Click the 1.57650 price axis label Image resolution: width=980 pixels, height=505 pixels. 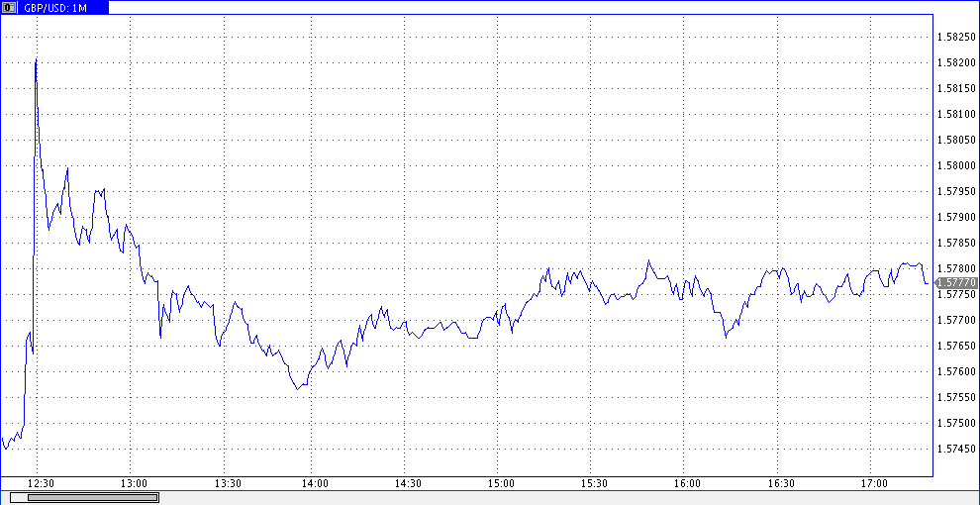pos(955,346)
